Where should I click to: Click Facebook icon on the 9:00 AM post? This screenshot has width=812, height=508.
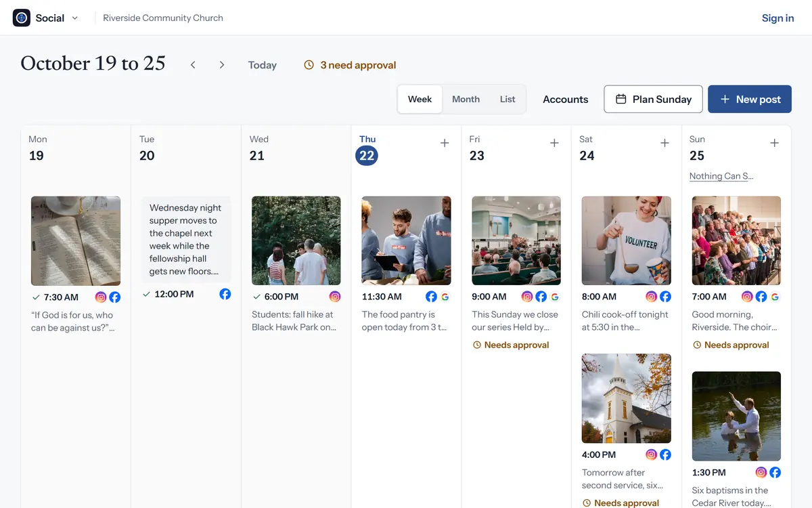click(541, 297)
